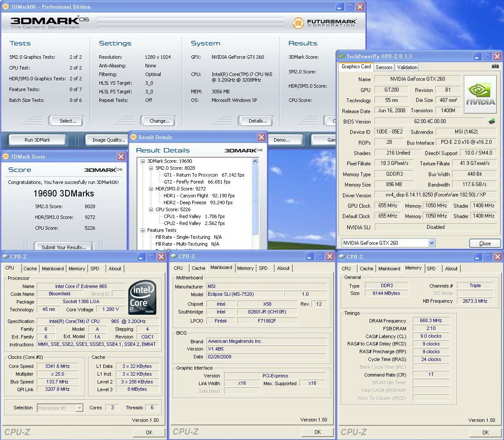
Task: Click the 'Intel Core i7 Extreme 965' name field
Action: (x=81, y=286)
